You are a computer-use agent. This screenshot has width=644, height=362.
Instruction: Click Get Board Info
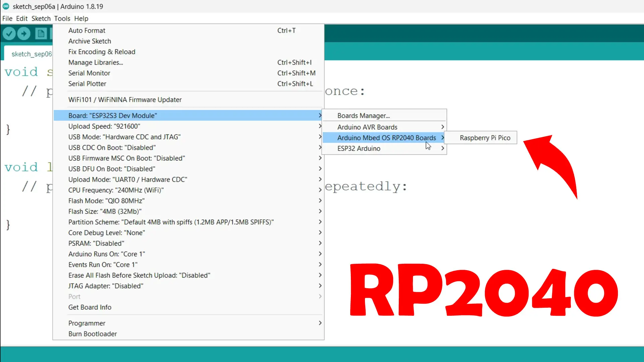click(x=189, y=307)
